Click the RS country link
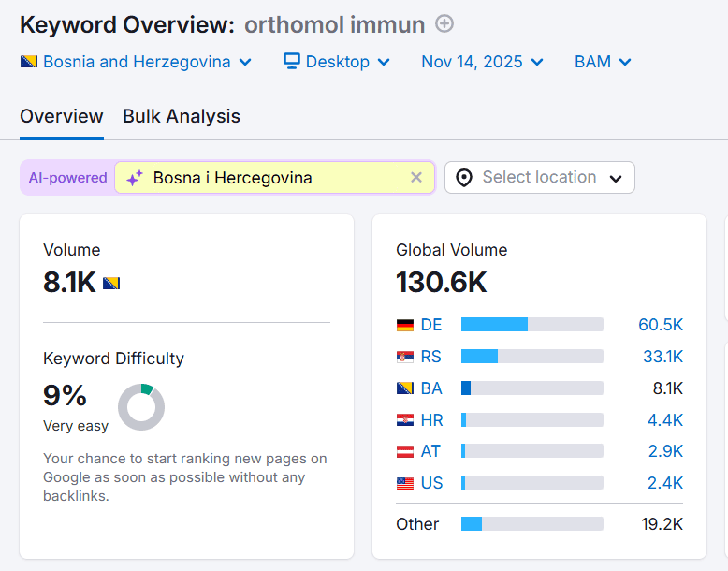The image size is (728, 571). 430,357
